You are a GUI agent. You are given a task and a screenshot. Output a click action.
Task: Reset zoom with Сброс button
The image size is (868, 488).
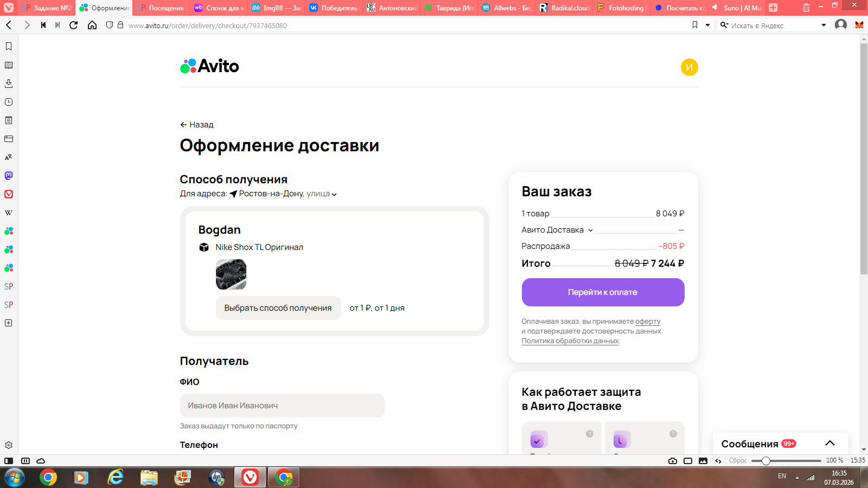738,461
